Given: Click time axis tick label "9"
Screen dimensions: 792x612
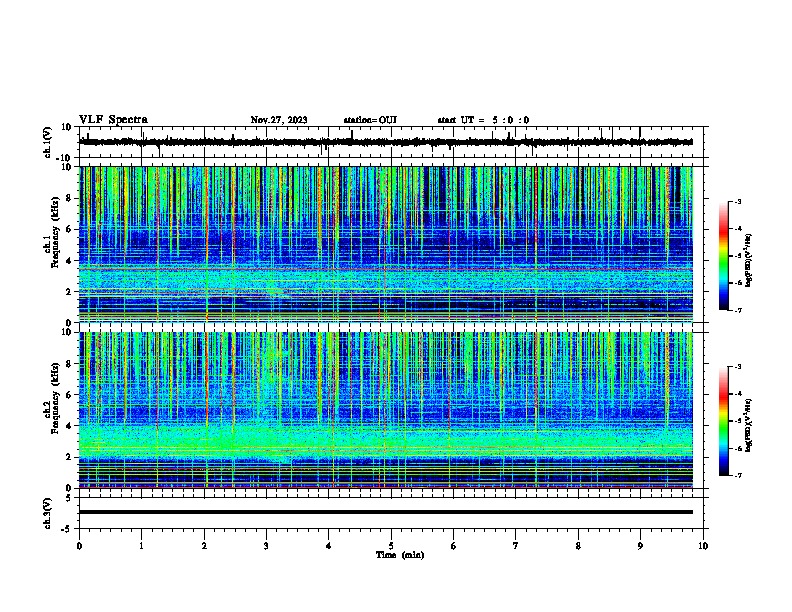Looking at the screenshot, I should coord(640,546).
